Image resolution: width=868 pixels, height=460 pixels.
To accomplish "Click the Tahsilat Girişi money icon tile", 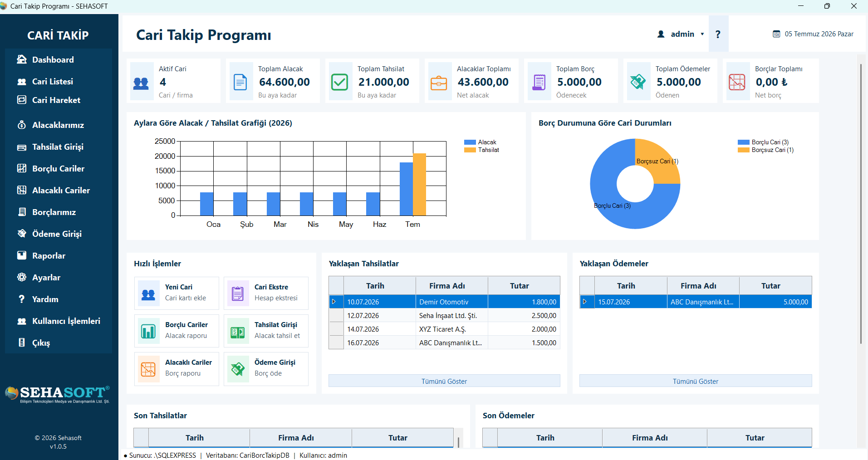I will click(x=238, y=332).
